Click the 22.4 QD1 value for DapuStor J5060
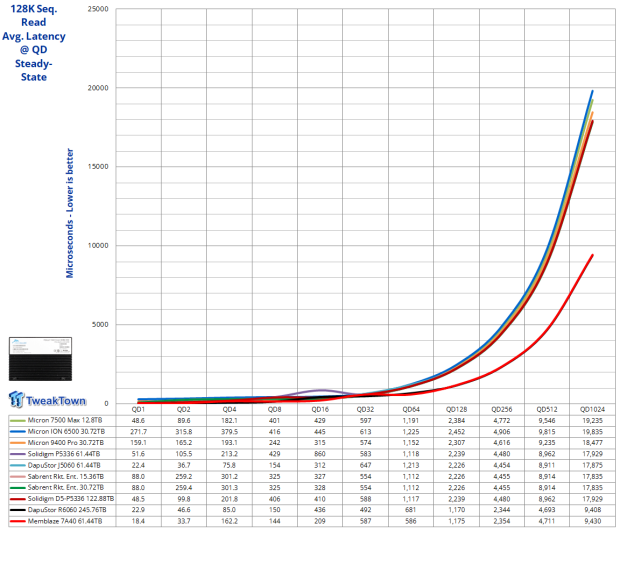 [x=138, y=465]
